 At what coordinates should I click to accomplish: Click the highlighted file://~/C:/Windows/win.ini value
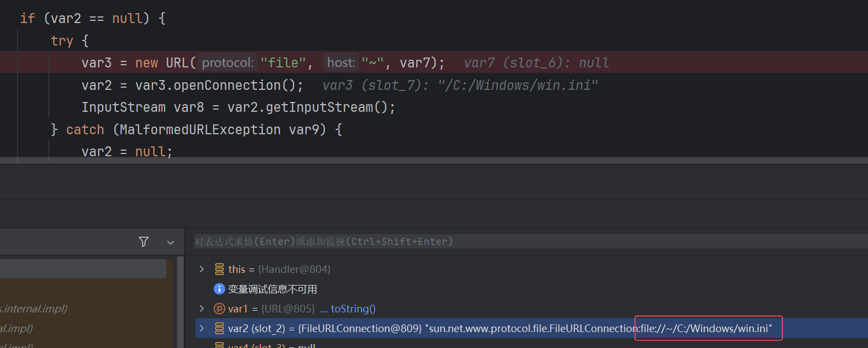click(708, 328)
